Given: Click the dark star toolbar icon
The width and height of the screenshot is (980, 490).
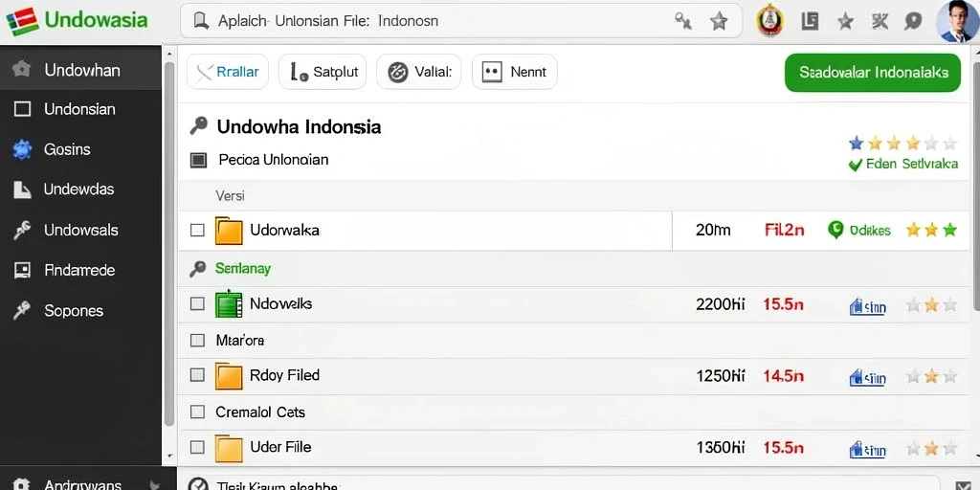Looking at the screenshot, I should [x=845, y=21].
